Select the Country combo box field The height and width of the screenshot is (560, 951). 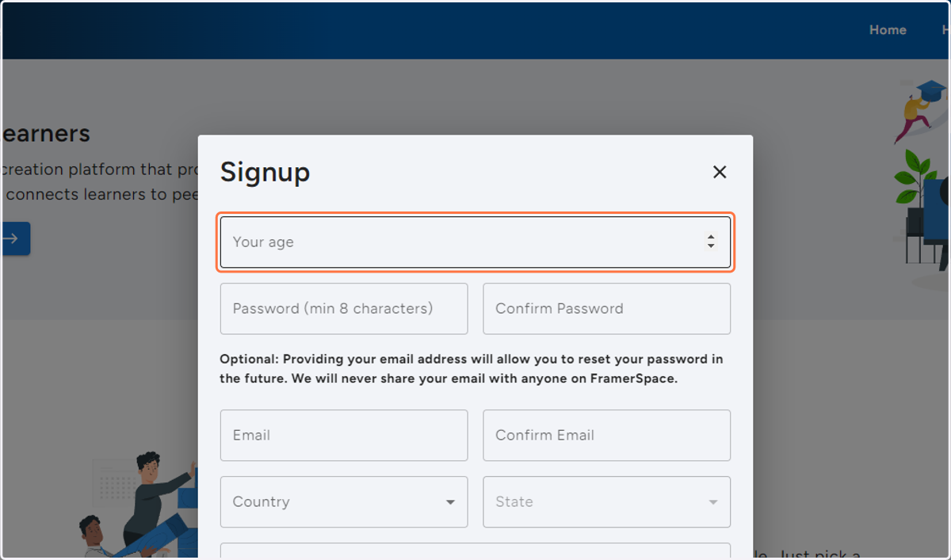(344, 502)
